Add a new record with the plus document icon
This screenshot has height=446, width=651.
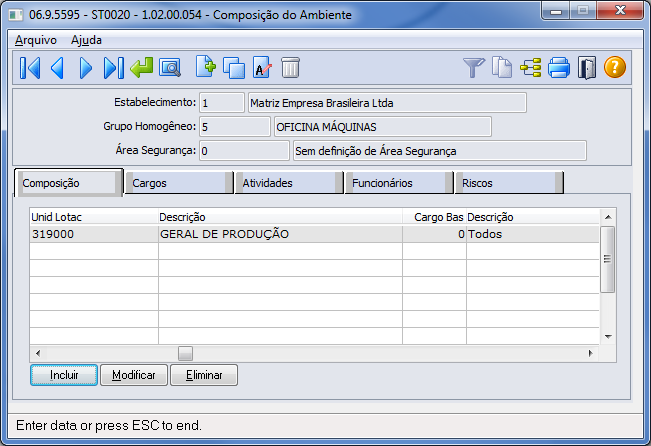pos(206,67)
